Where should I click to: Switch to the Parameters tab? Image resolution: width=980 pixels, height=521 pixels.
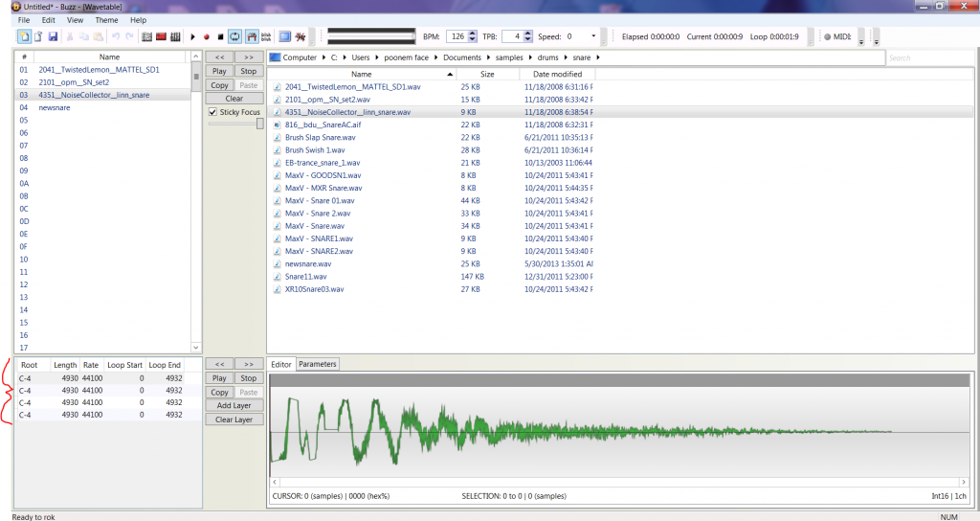[318, 364]
